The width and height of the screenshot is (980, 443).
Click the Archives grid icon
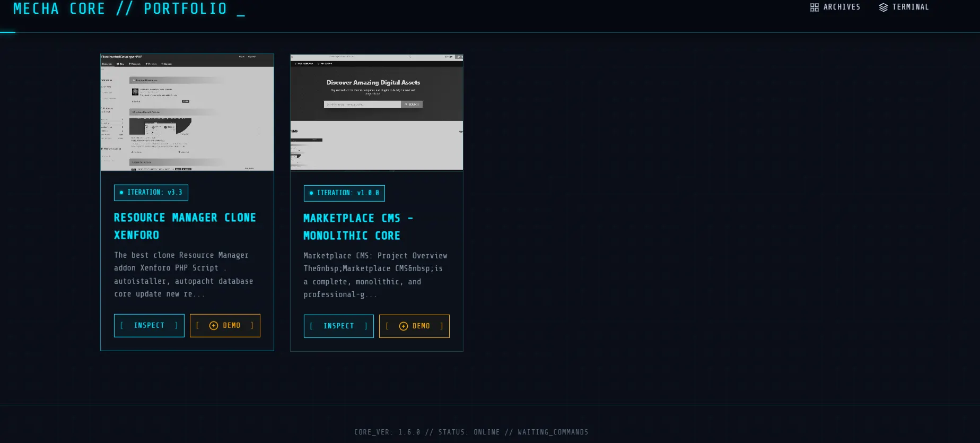(x=815, y=7)
